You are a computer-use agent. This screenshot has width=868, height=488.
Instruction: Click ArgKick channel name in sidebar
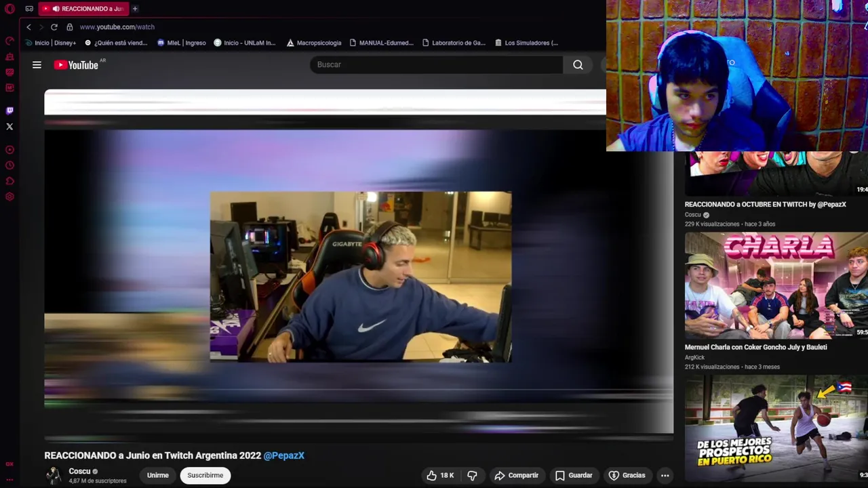pyautogui.click(x=694, y=357)
